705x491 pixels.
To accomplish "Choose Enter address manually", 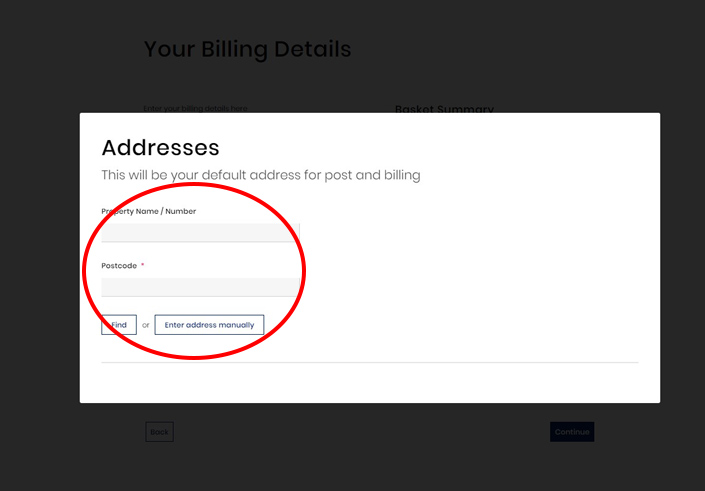I will tap(209, 325).
